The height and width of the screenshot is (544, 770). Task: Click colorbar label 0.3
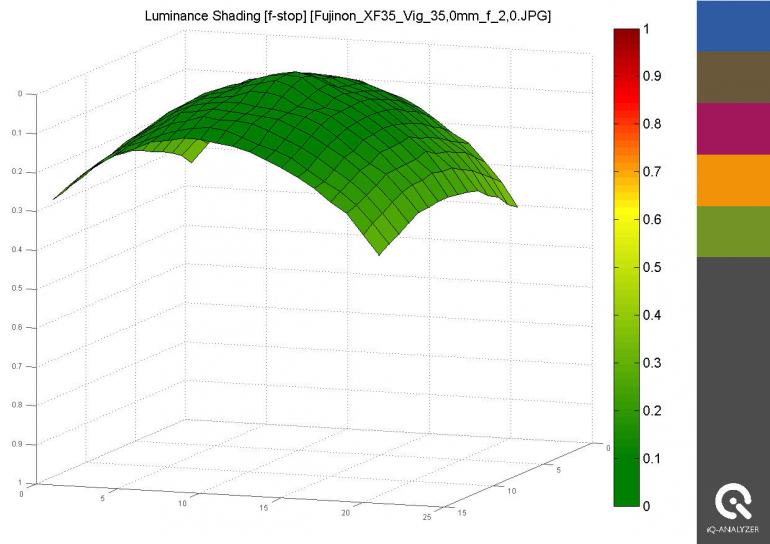click(652, 363)
